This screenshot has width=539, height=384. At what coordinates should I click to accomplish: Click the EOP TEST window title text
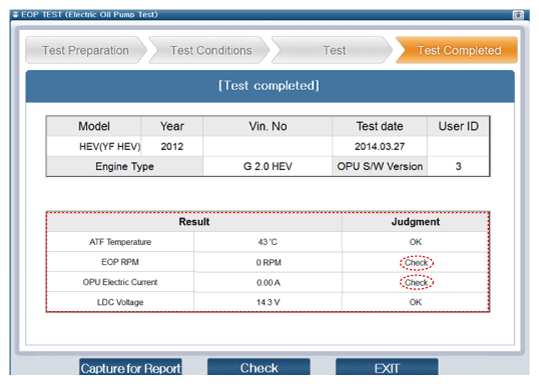pos(89,14)
